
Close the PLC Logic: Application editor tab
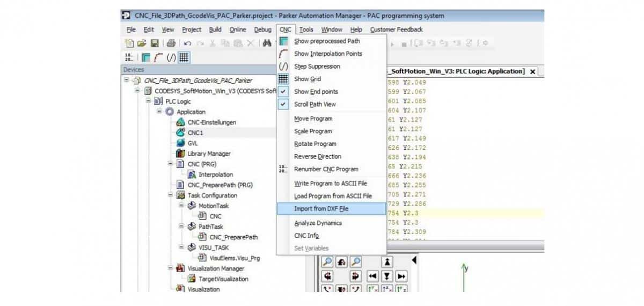(x=532, y=71)
